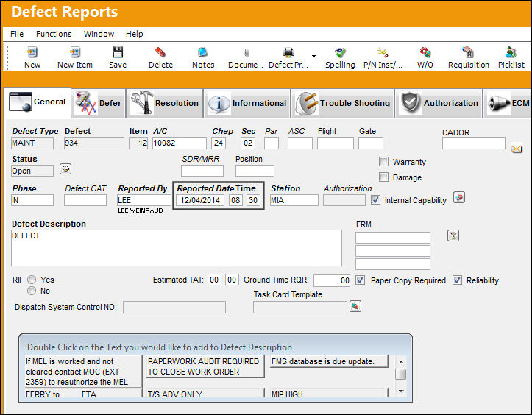
Task: Click the Task Card Template lookup icon
Action: pyautogui.click(x=355, y=306)
